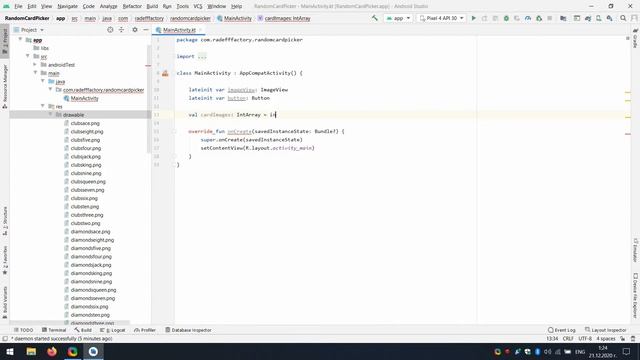Select the MainActivity.kt editor tab

coord(179,30)
